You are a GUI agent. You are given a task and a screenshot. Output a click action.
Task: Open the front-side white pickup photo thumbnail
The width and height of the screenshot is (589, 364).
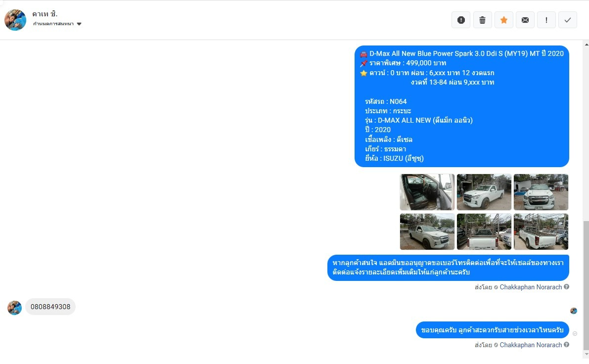click(484, 192)
